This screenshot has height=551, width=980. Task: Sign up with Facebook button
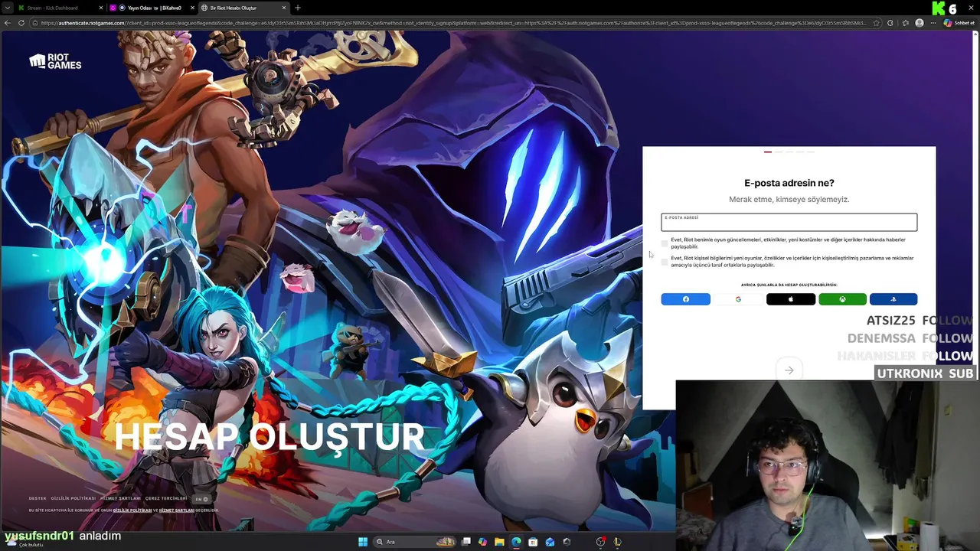click(685, 299)
